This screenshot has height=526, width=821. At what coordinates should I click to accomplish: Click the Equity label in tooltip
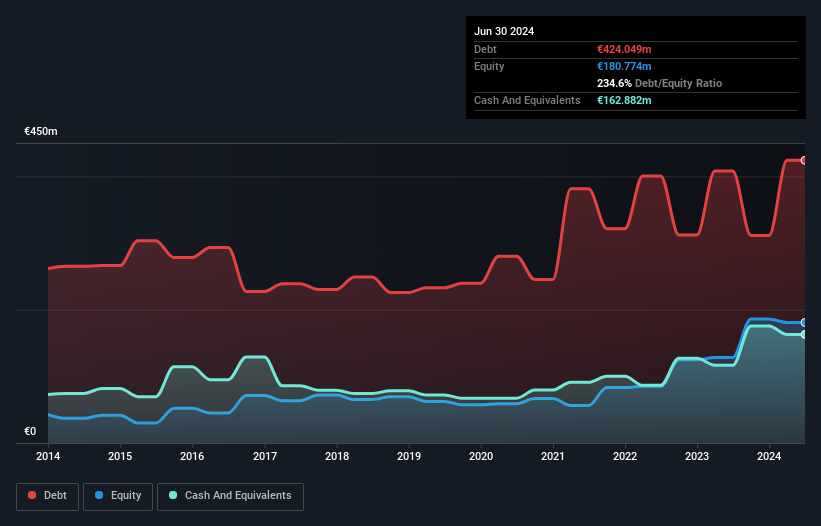[489, 66]
